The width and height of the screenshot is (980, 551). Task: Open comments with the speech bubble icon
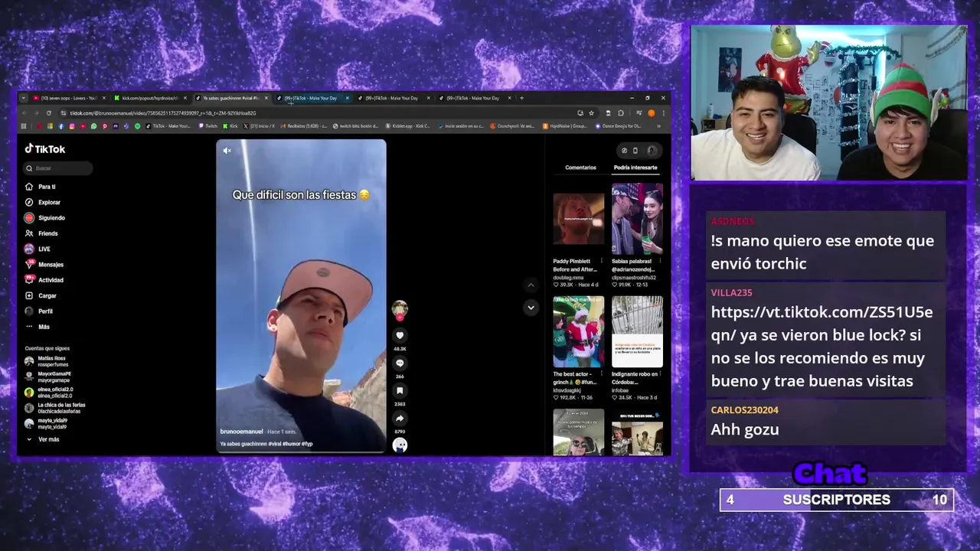(400, 363)
